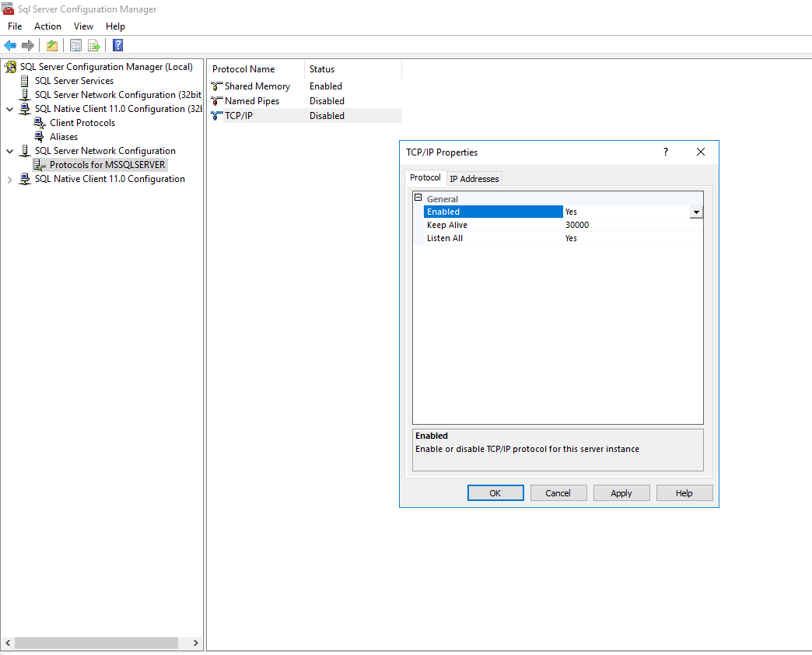The height and width of the screenshot is (655, 812).
Task: Select the Aliases node icon
Action: (40, 137)
